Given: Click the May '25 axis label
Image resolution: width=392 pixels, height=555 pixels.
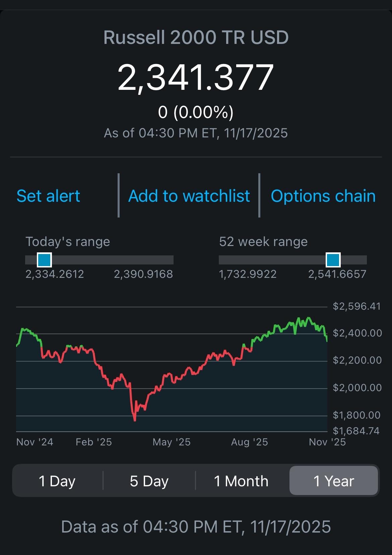Looking at the screenshot, I should pyautogui.click(x=172, y=442).
